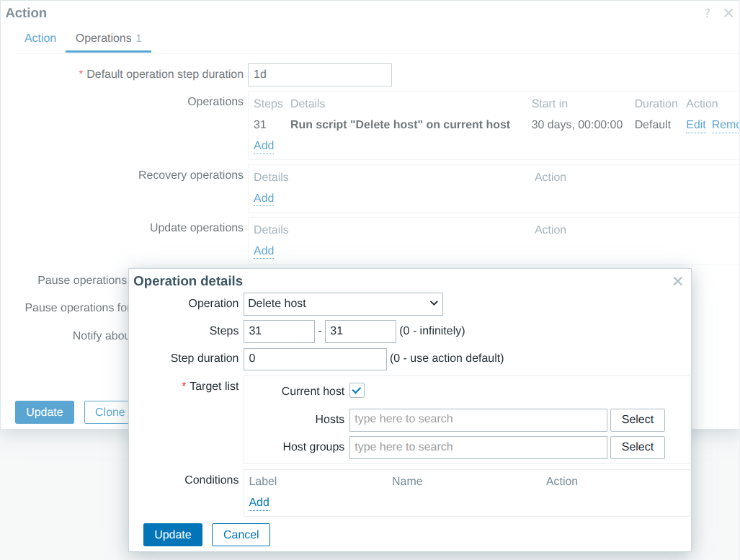Focus the Default operation step duration field
Image resolution: width=740 pixels, height=560 pixels.
pos(319,74)
